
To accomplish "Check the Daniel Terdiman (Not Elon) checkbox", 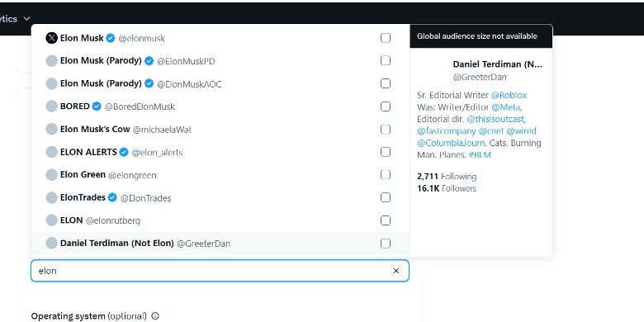I will [386, 243].
